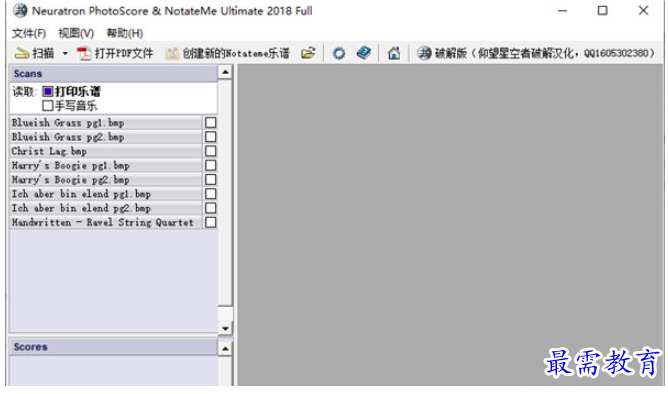Screen dimensions: 668x394
Task: Close the PhotoScore window
Action: pyautogui.click(x=643, y=11)
